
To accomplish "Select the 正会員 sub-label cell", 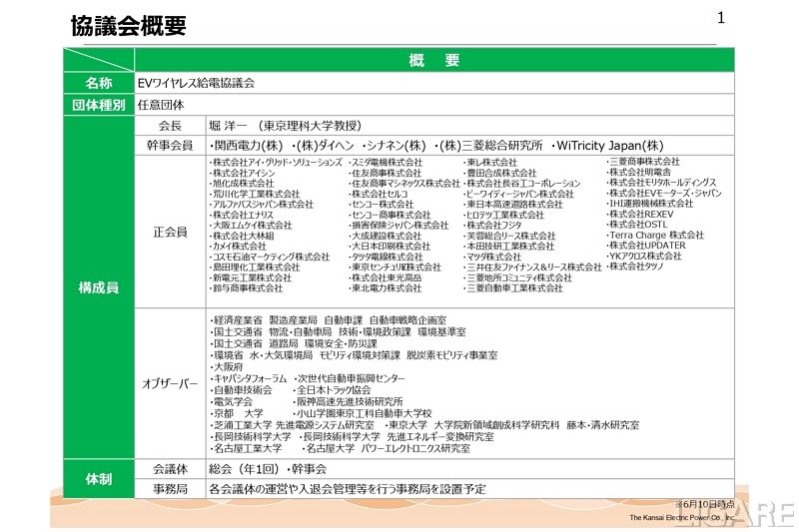I will [x=170, y=232].
